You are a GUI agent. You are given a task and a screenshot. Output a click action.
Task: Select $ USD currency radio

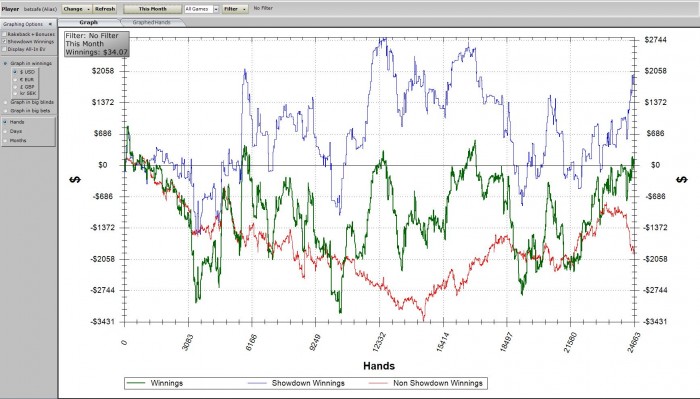15,71
